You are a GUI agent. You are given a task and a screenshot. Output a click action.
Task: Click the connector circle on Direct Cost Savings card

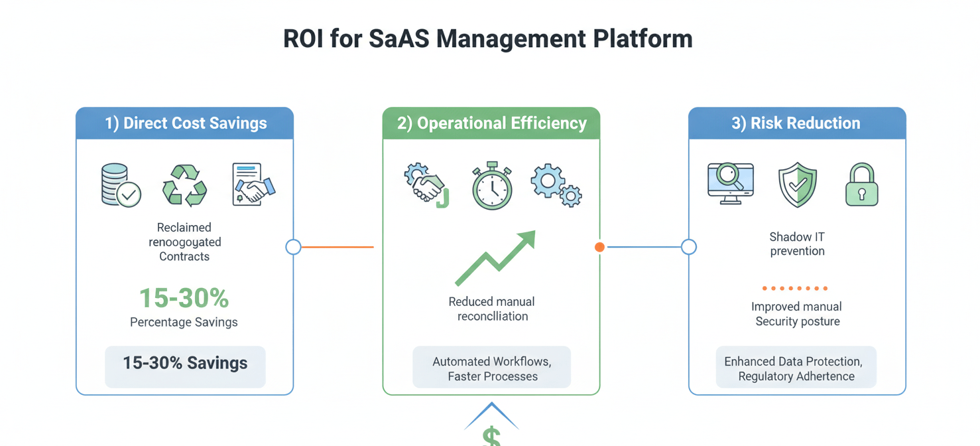[293, 247]
